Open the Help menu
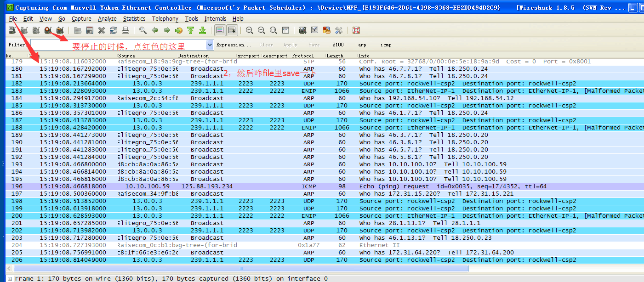644x282 pixels. tap(238, 19)
